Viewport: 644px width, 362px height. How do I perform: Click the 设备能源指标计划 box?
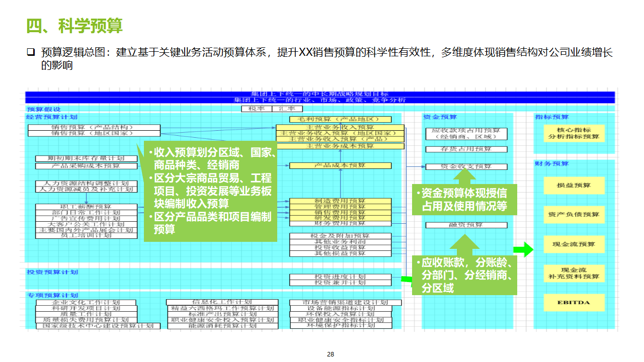pyautogui.click(x=340, y=308)
